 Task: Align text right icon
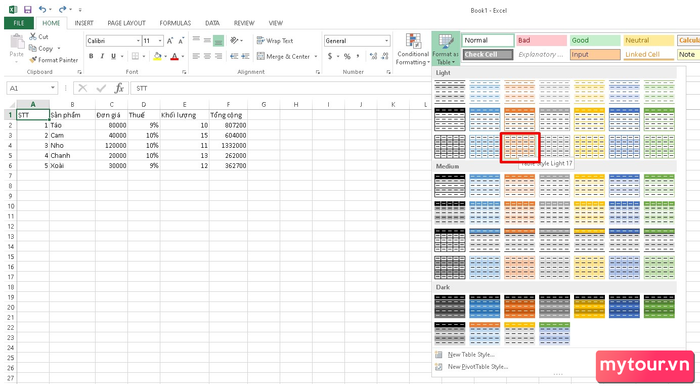pyautogui.click(x=218, y=56)
